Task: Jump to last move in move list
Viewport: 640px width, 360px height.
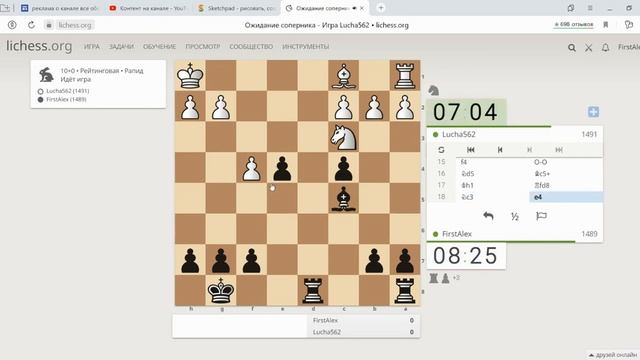Action: click(x=559, y=150)
